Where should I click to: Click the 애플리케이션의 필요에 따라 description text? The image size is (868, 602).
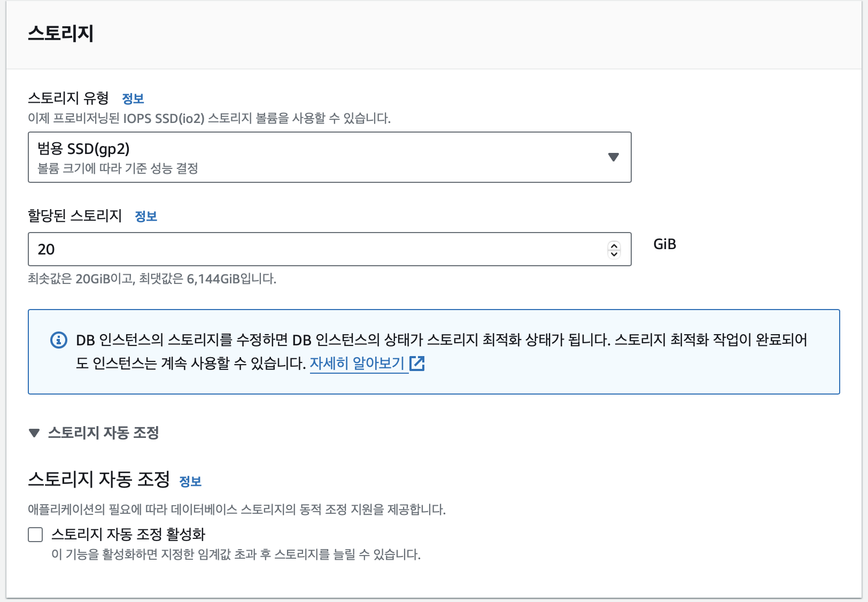click(x=237, y=510)
